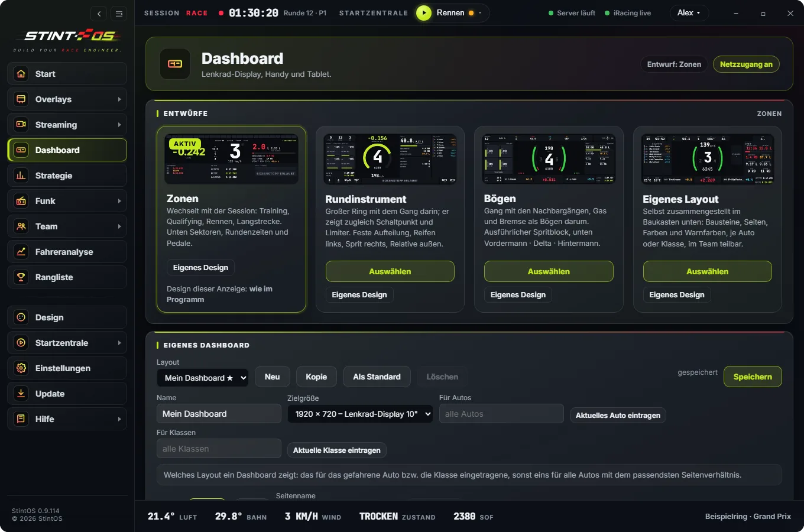Click the Fahreranalyse chart icon

[21, 252]
